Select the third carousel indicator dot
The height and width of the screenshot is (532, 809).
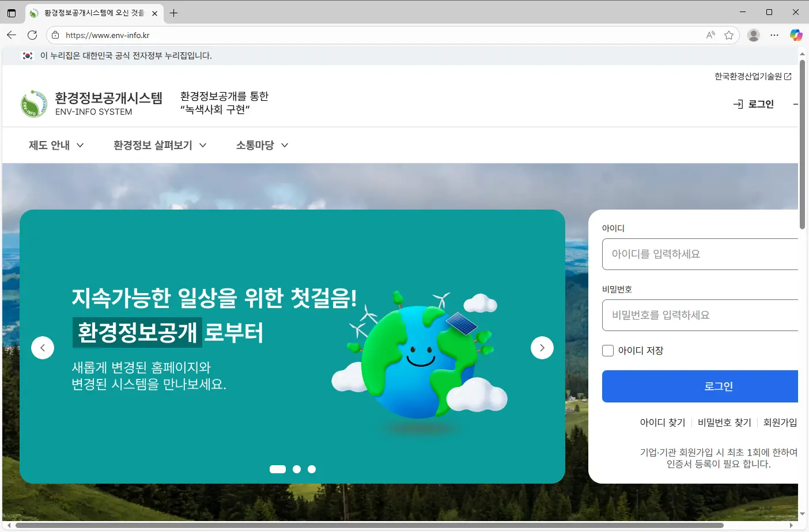click(x=312, y=469)
